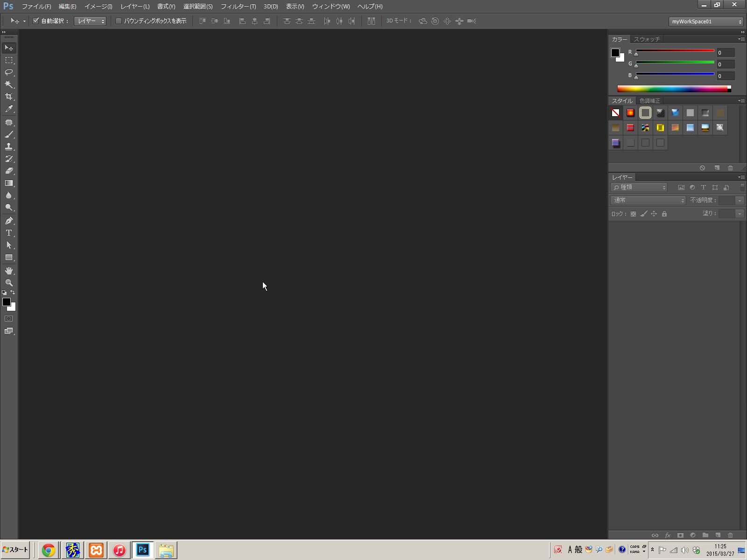Switch to the 色調補正 tab
Viewport: 747px width, 560px height.
click(x=649, y=101)
